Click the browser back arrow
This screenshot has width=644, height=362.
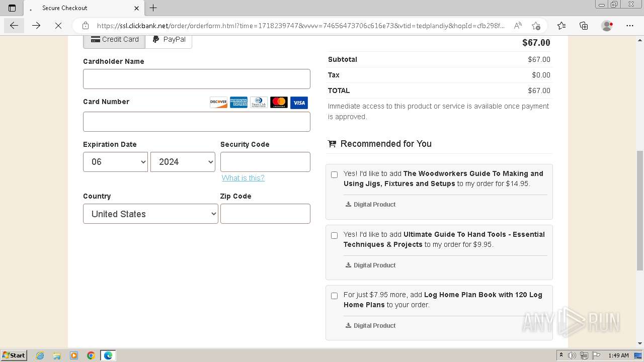tap(14, 26)
